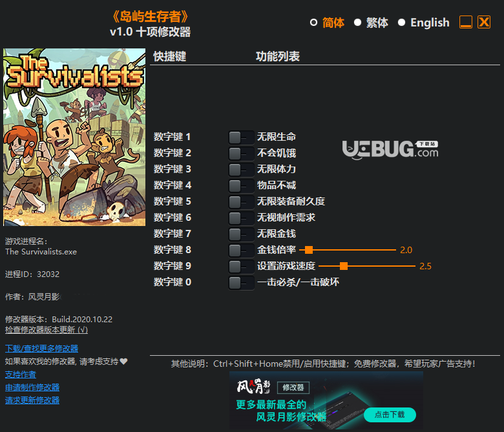Select 繁体 language radio button

pos(357,23)
